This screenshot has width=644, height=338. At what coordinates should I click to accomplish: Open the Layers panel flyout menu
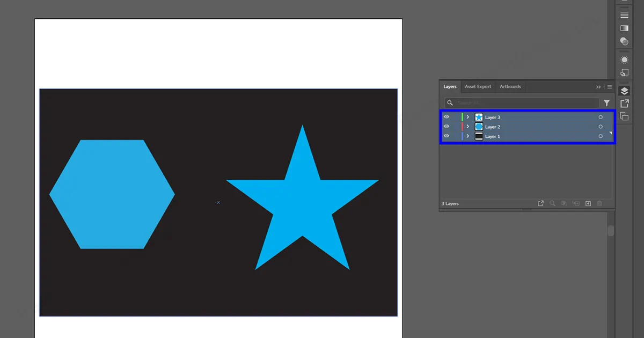point(610,86)
